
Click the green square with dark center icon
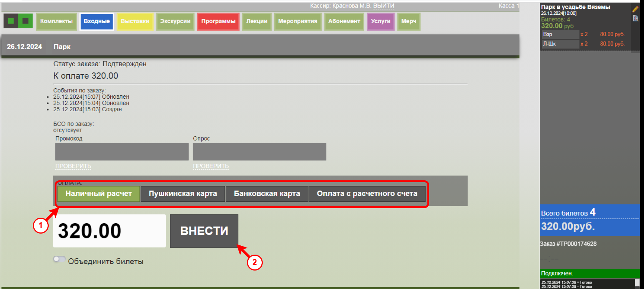coord(25,21)
